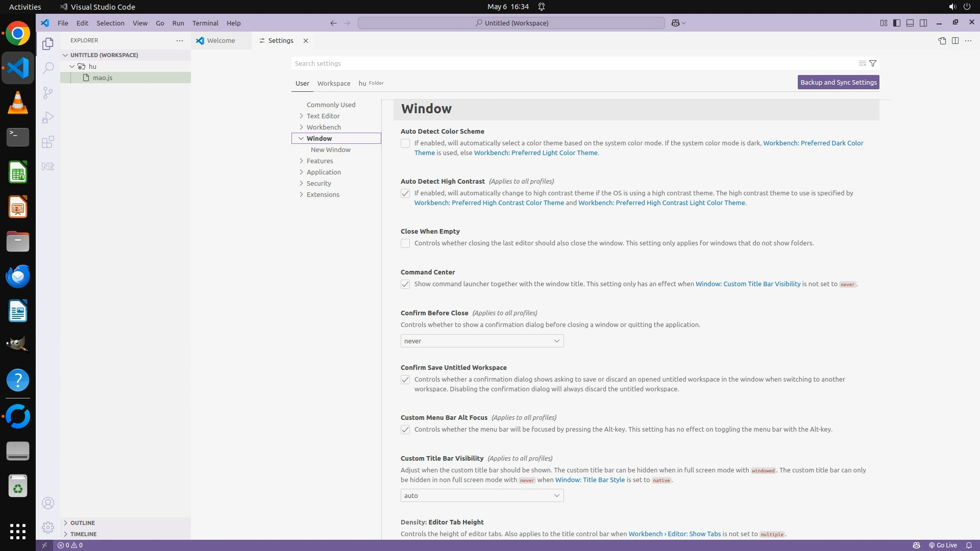Open the Extensions view icon
980x551 pixels.
(48, 142)
